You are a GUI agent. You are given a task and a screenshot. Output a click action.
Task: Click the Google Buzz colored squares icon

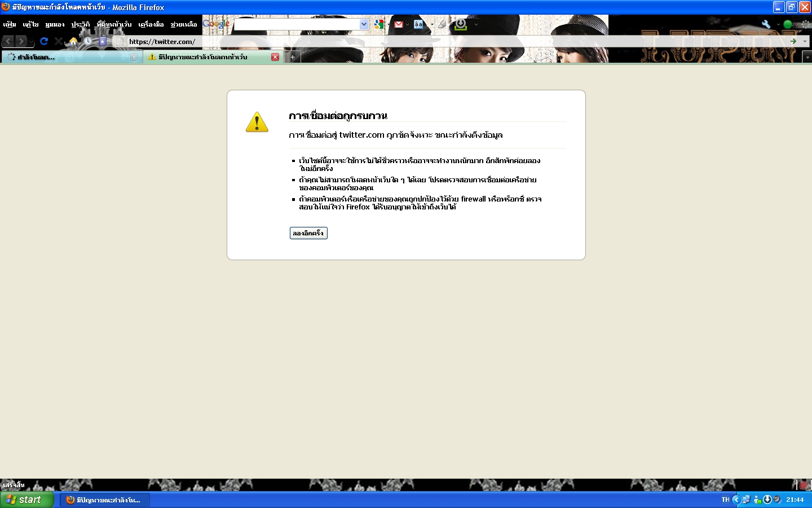pyautogui.click(x=379, y=24)
